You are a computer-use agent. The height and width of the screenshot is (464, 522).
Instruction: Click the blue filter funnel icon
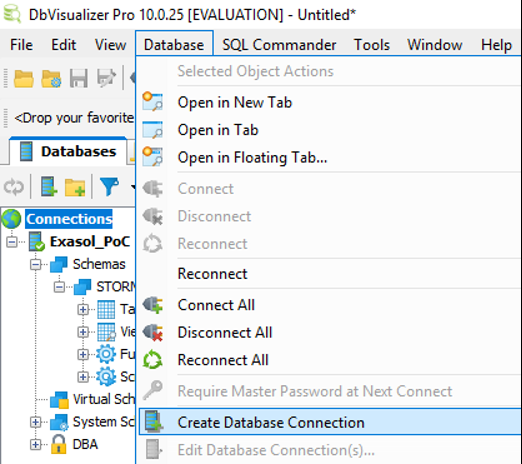[109, 187]
